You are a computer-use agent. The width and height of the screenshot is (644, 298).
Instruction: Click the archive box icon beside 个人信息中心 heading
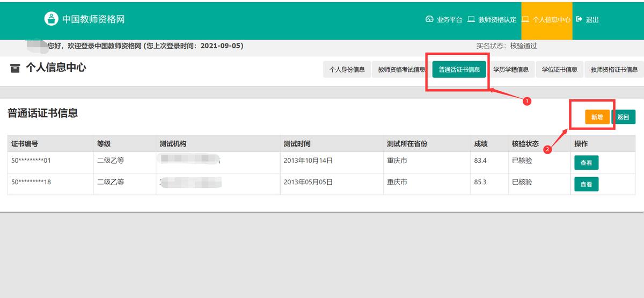15,68
